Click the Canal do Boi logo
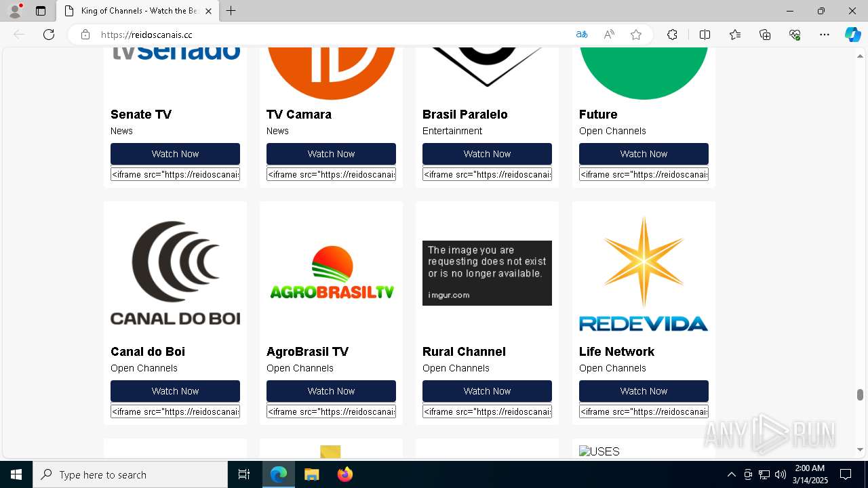 tap(175, 273)
